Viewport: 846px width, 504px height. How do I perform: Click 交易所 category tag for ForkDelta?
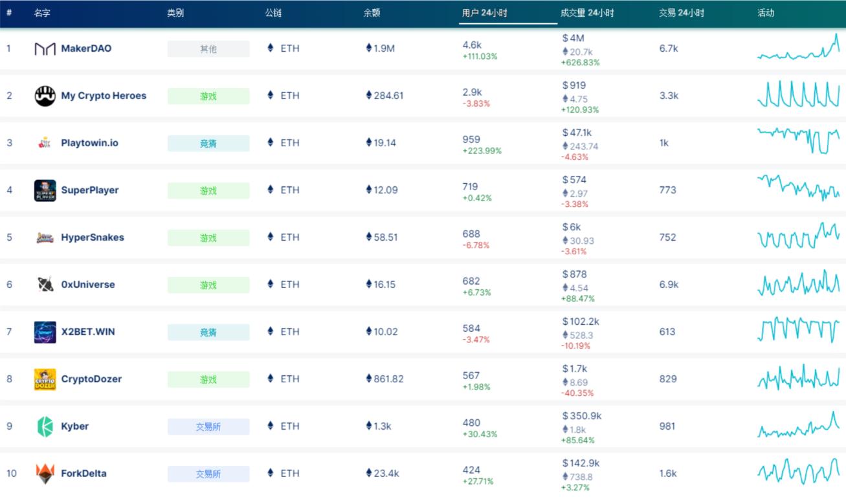208,474
